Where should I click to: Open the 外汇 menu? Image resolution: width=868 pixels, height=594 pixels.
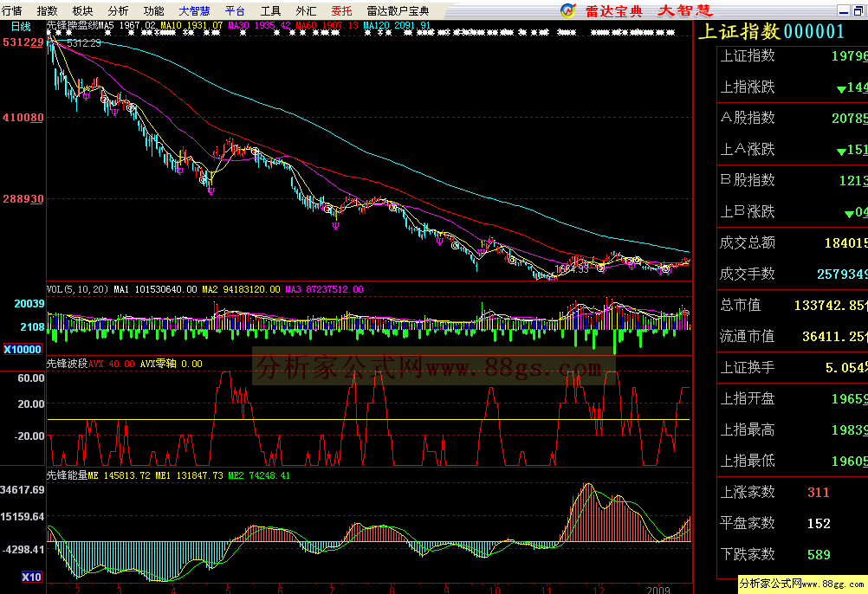306,10
